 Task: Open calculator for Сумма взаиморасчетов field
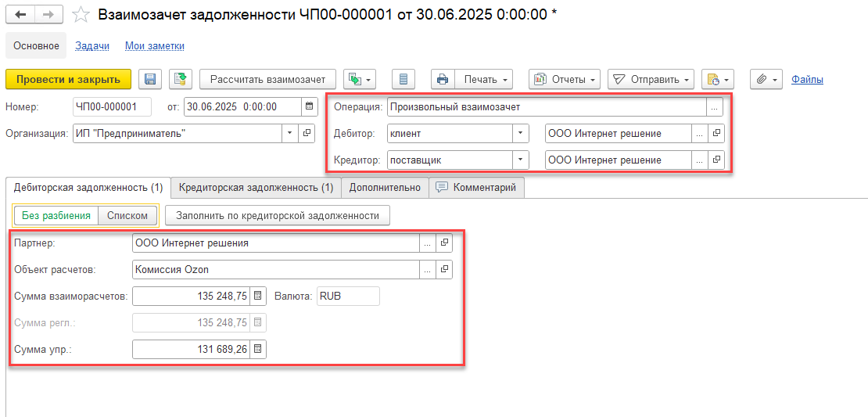[x=258, y=297]
